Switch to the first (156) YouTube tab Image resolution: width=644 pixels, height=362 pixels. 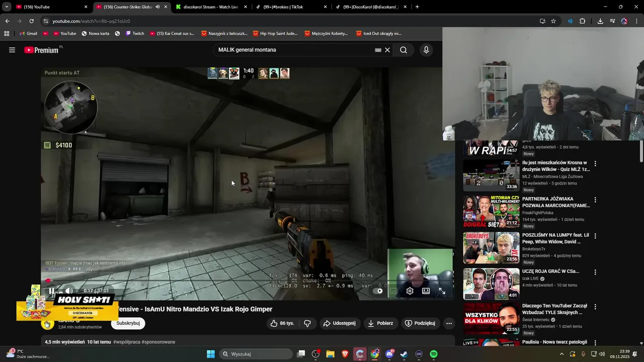coord(51,7)
